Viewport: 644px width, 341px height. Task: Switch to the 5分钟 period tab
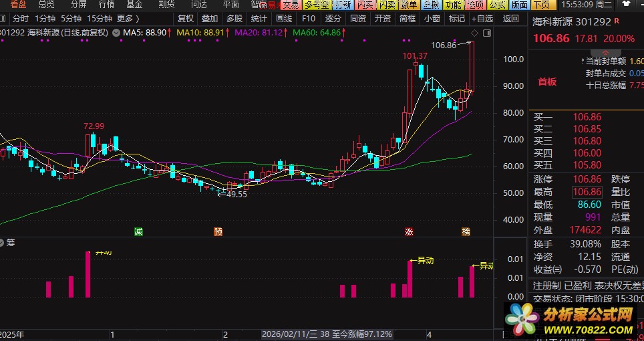(70, 19)
